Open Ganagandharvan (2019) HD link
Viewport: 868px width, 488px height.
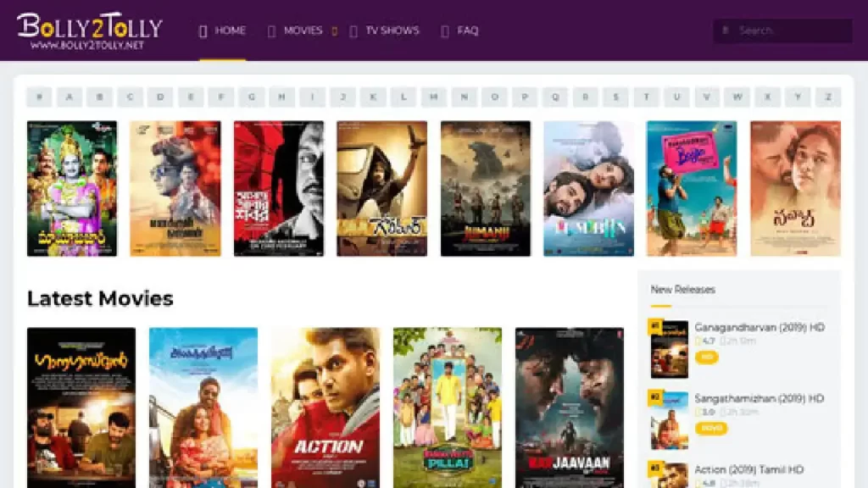pyautogui.click(x=759, y=328)
